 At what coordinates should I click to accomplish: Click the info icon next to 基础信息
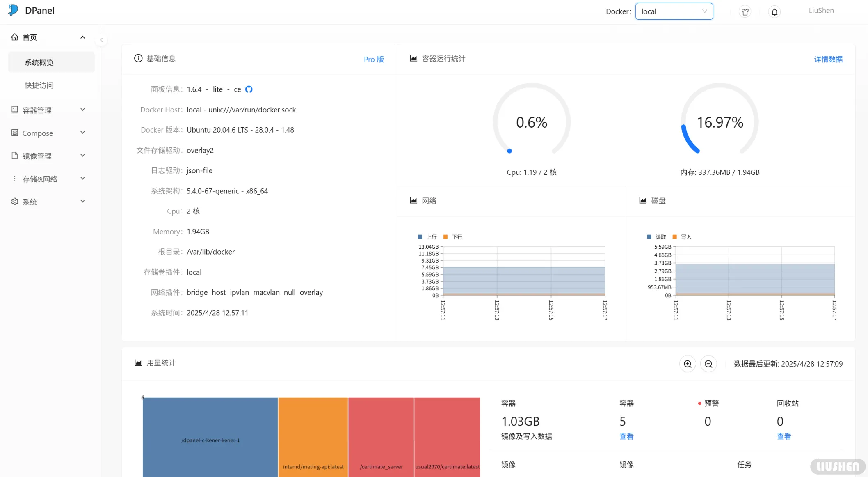[138, 59]
